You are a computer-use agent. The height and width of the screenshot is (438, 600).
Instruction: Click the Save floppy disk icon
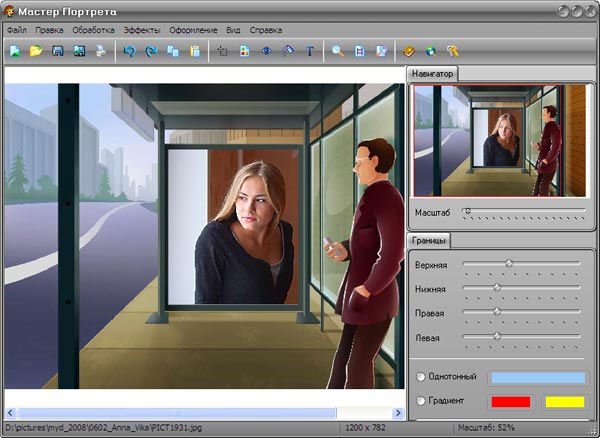[58, 50]
